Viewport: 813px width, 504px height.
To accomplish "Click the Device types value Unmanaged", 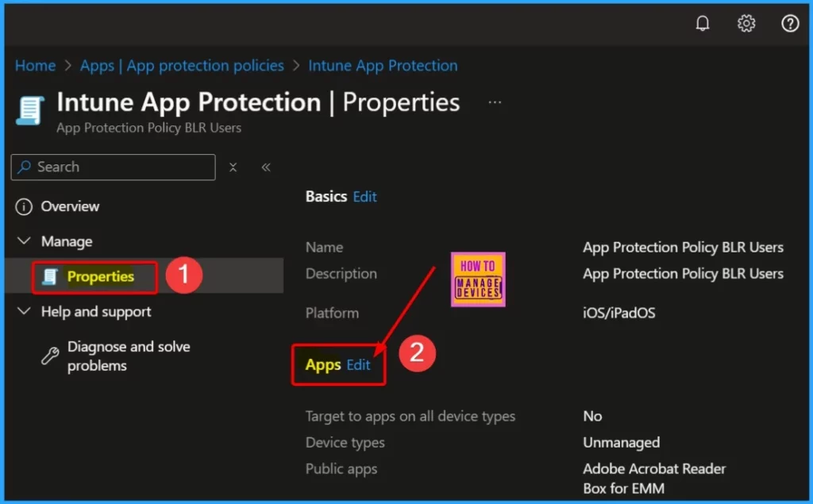I will click(x=621, y=442).
